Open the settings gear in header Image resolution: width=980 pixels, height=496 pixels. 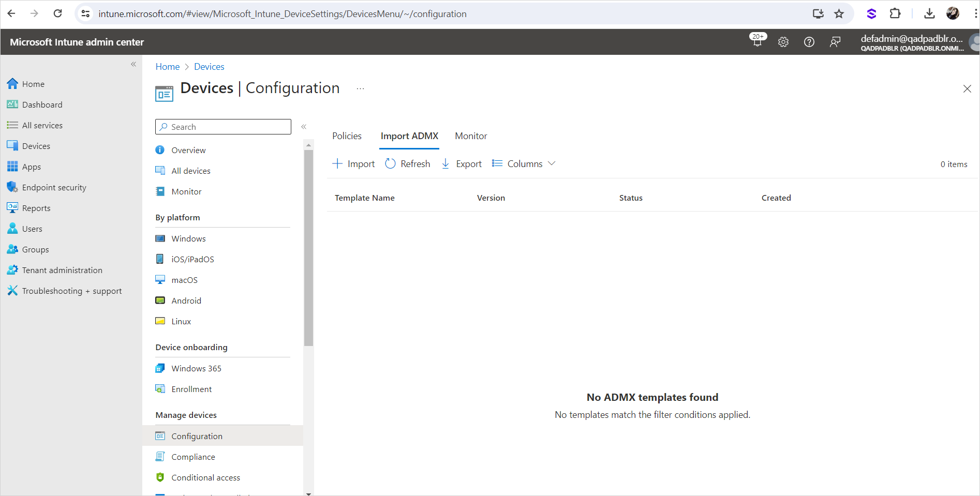[783, 42]
